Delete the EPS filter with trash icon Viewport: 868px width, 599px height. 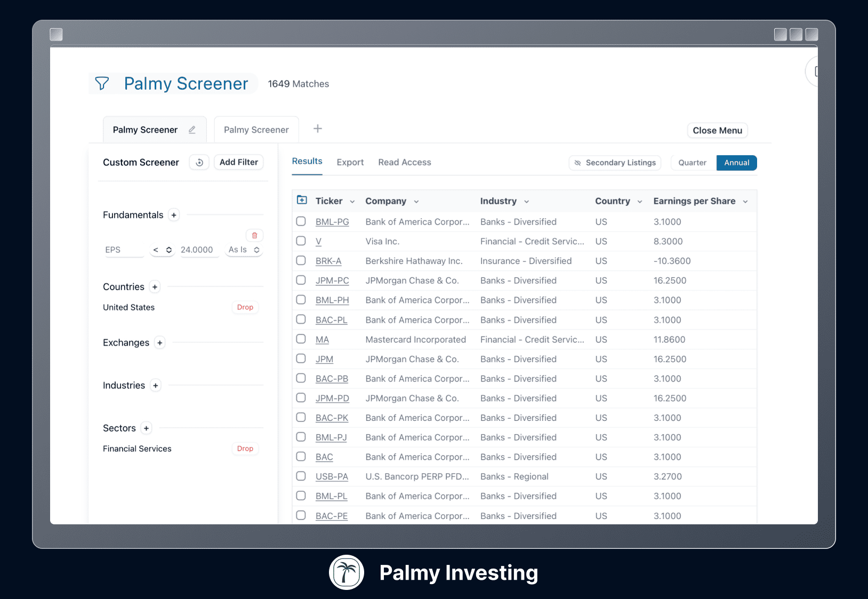[x=254, y=235]
